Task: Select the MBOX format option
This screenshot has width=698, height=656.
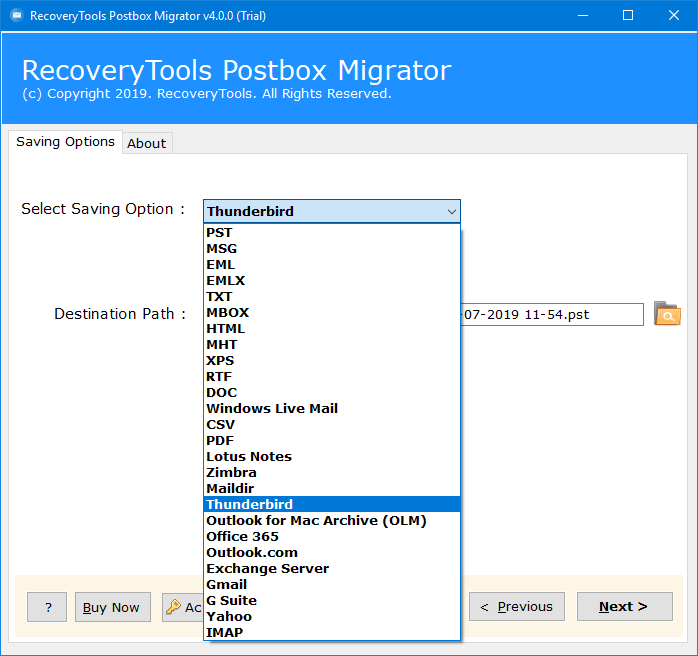Action: pos(227,313)
